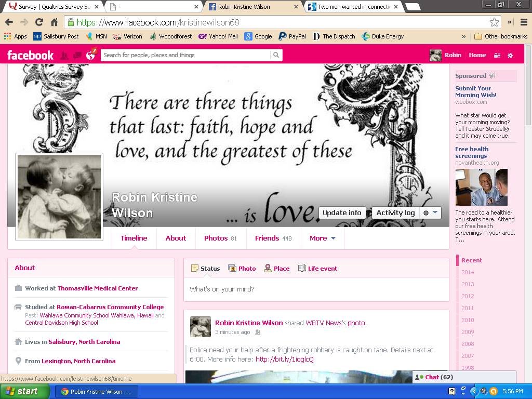Switch to the Qualtrics Survey tab
The width and height of the screenshot is (532, 399).
[x=54, y=7]
